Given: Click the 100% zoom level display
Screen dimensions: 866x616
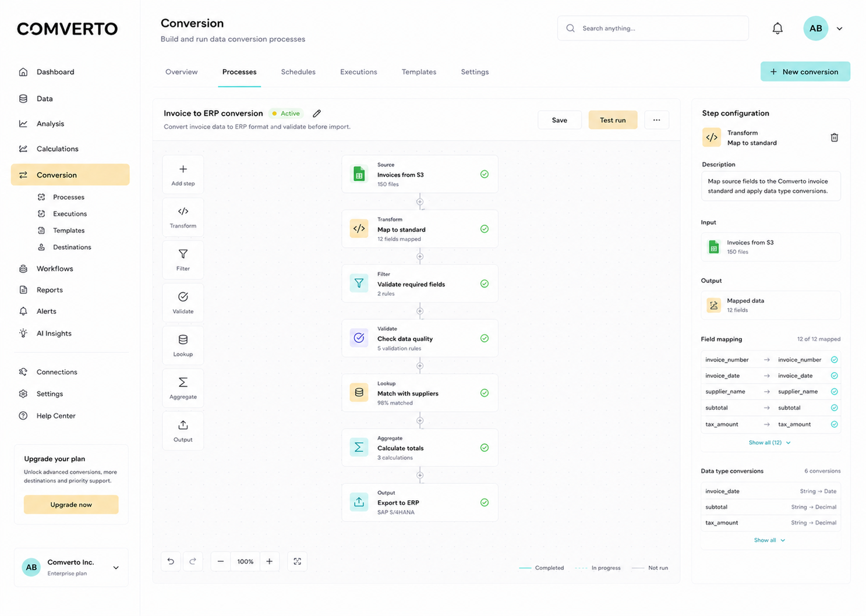Looking at the screenshot, I should (x=245, y=561).
